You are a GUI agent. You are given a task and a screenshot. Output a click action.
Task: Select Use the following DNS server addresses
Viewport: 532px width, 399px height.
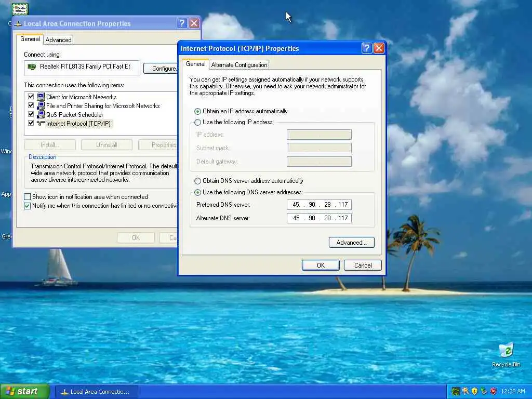pyautogui.click(x=197, y=192)
